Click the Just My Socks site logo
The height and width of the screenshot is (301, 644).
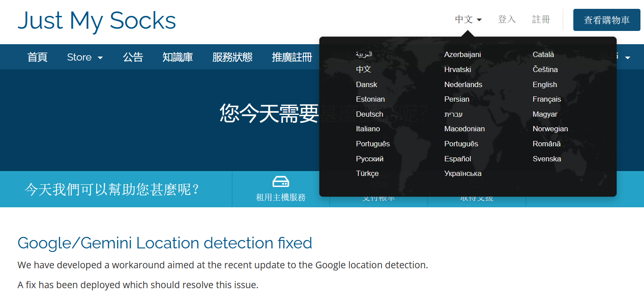(x=97, y=20)
